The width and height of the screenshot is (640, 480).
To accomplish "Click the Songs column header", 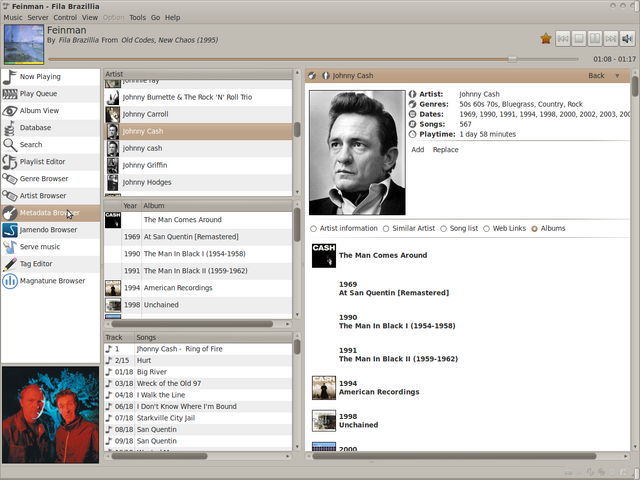I will tap(213, 337).
